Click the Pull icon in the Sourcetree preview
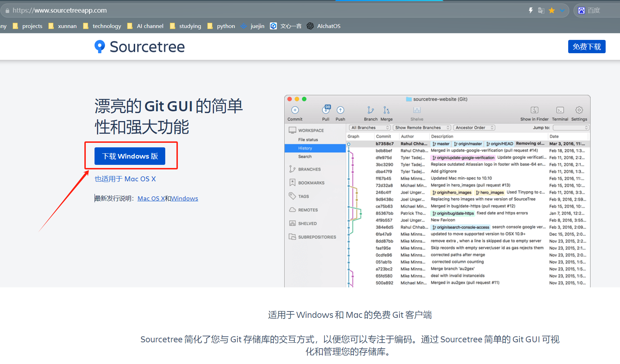 click(326, 110)
